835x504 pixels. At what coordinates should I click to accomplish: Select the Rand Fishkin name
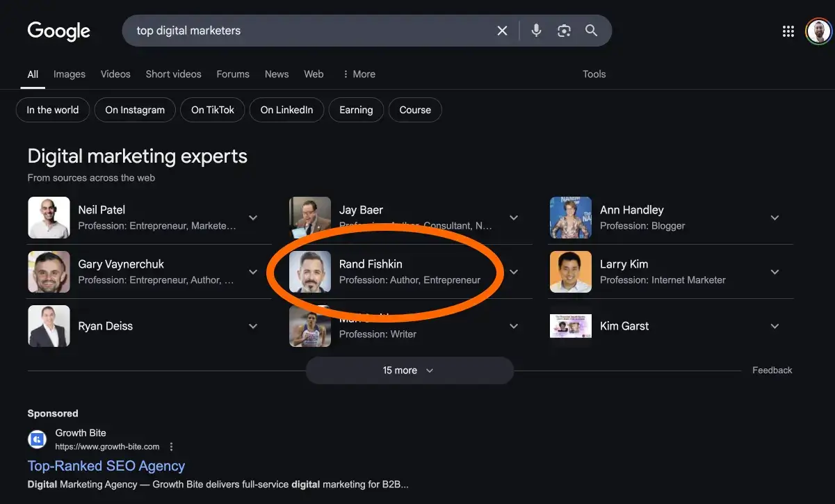coord(371,264)
